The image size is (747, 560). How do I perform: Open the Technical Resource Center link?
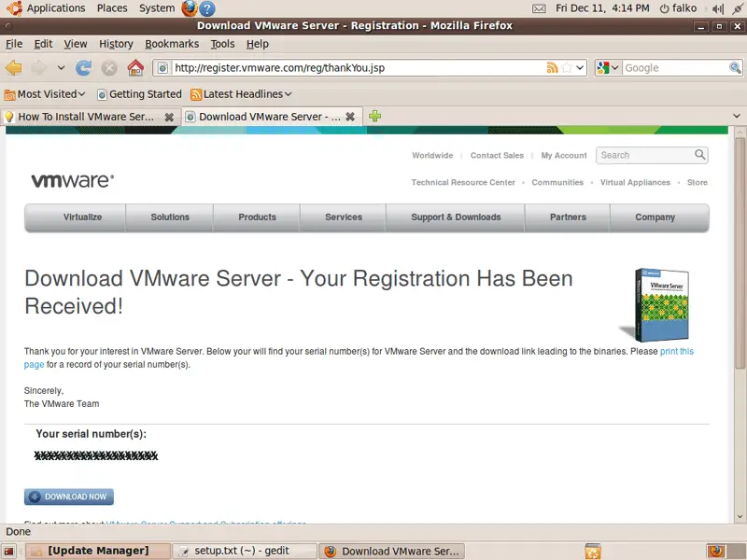463,182
